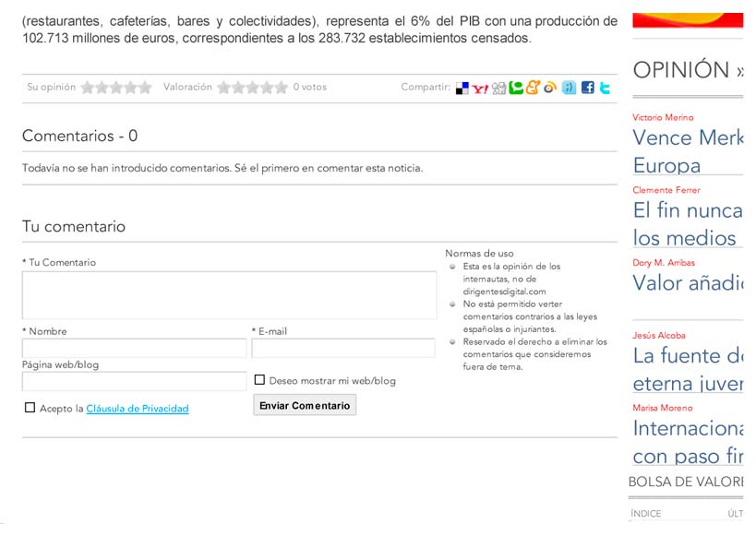This screenshot has height=536, width=756.
Task: Share this news on Twitter
Action: pyautogui.click(x=605, y=89)
